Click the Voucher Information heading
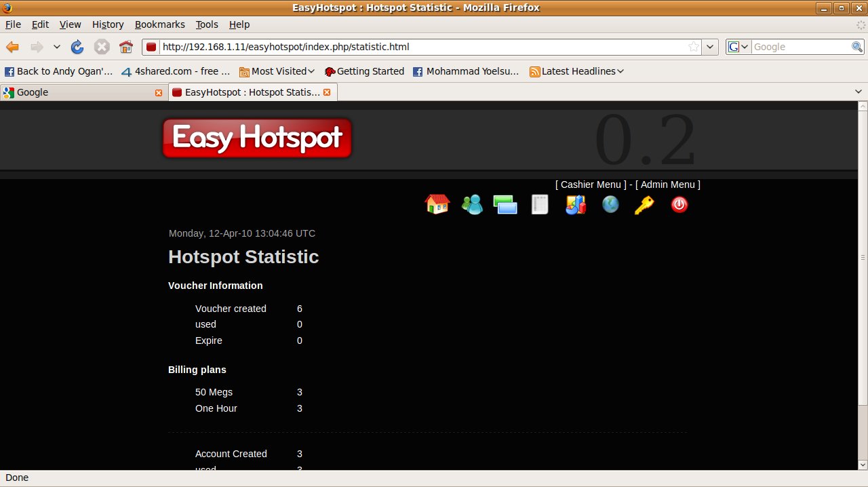Image resolution: width=868 pixels, height=487 pixels. (x=216, y=286)
